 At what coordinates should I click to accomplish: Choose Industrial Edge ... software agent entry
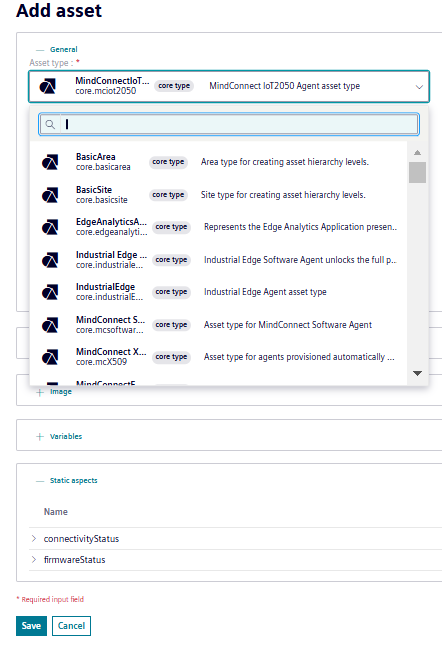219,260
